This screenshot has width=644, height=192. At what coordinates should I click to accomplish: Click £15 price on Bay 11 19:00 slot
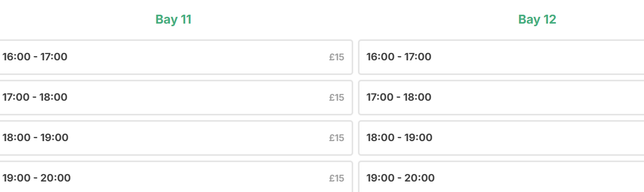pos(336,178)
